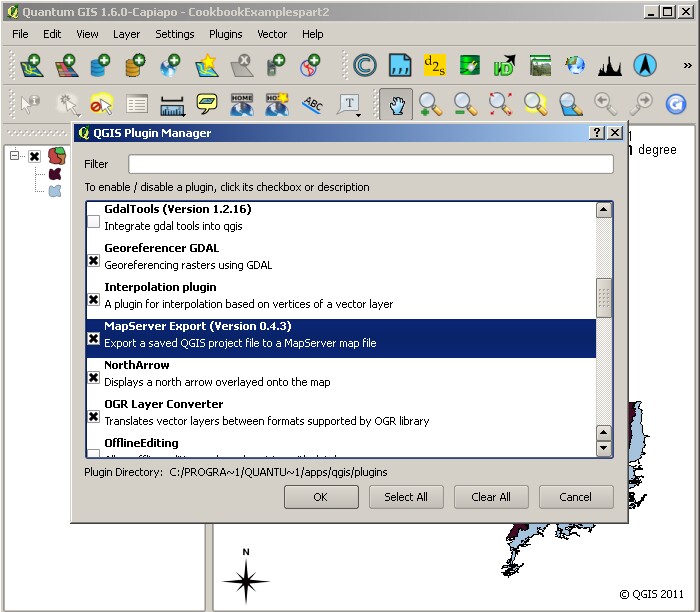The width and height of the screenshot is (700, 612).
Task: Open the Edit menu
Action: point(52,34)
